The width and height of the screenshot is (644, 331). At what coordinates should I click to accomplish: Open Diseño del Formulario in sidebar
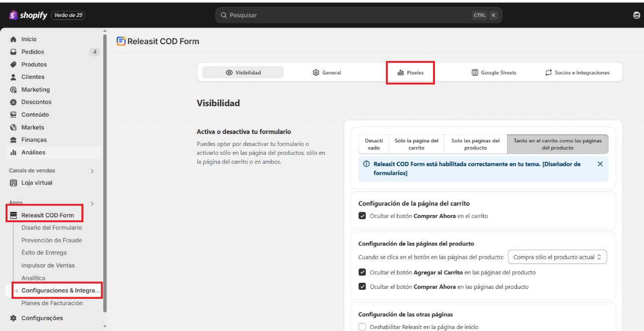(52, 228)
